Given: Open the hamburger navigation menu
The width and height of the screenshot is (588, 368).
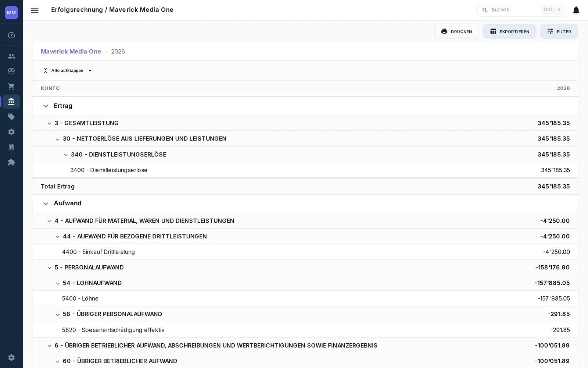Looking at the screenshot, I should [x=35, y=10].
